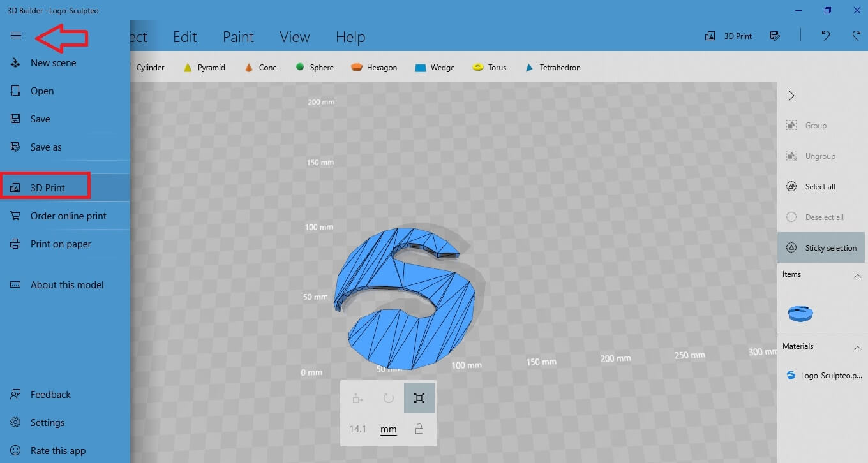This screenshot has width=868, height=463.
Task: Select the Scale tool icon
Action: [419, 399]
